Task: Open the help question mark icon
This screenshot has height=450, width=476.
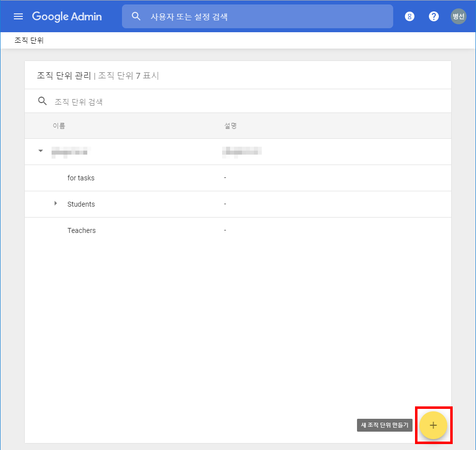Action: (x=434, y=16)
